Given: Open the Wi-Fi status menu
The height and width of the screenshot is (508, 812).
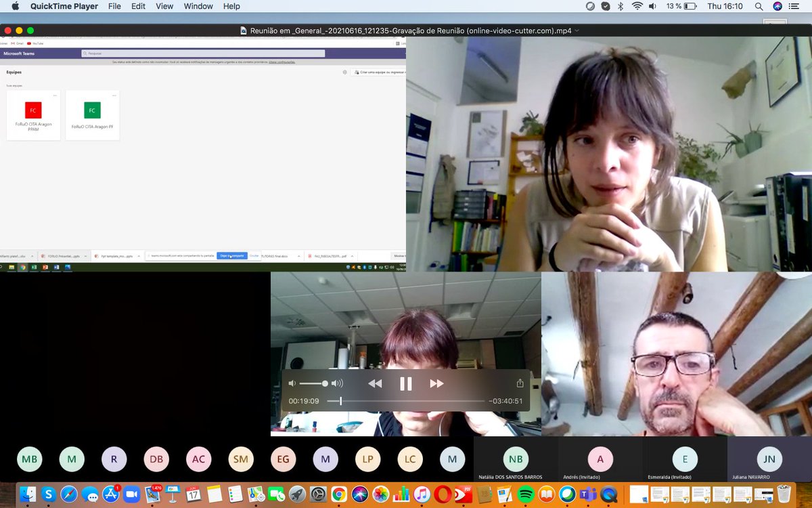Looking at the screenshot, I should click(x=637, y=6).
